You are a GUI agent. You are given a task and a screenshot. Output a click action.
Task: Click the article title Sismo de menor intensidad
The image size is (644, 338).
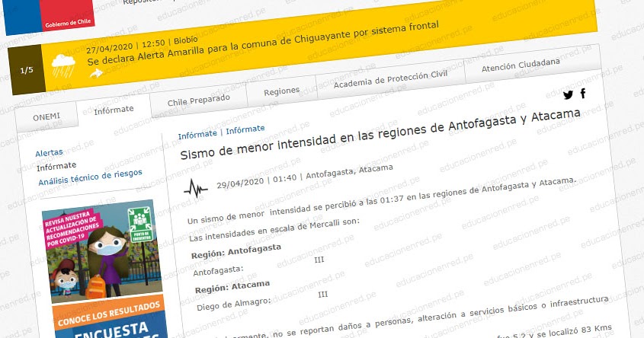click(x=380, y=135)
